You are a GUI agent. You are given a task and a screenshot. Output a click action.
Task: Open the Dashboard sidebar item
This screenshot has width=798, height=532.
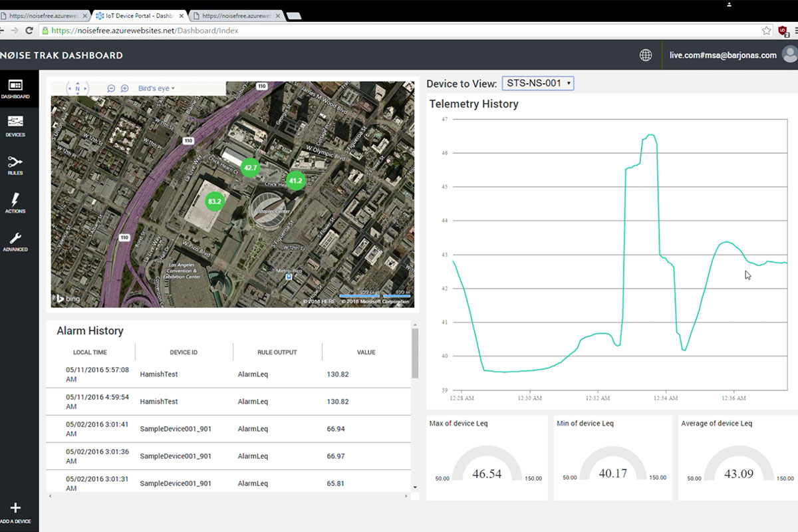[15, 89]
